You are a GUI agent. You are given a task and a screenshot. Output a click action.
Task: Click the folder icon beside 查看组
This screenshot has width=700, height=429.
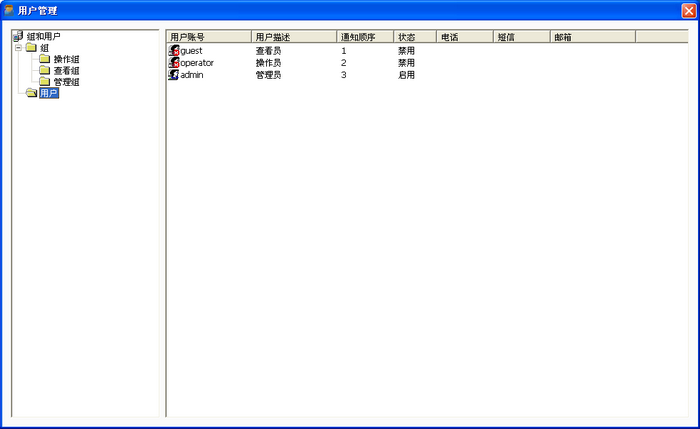click(44, 70)
